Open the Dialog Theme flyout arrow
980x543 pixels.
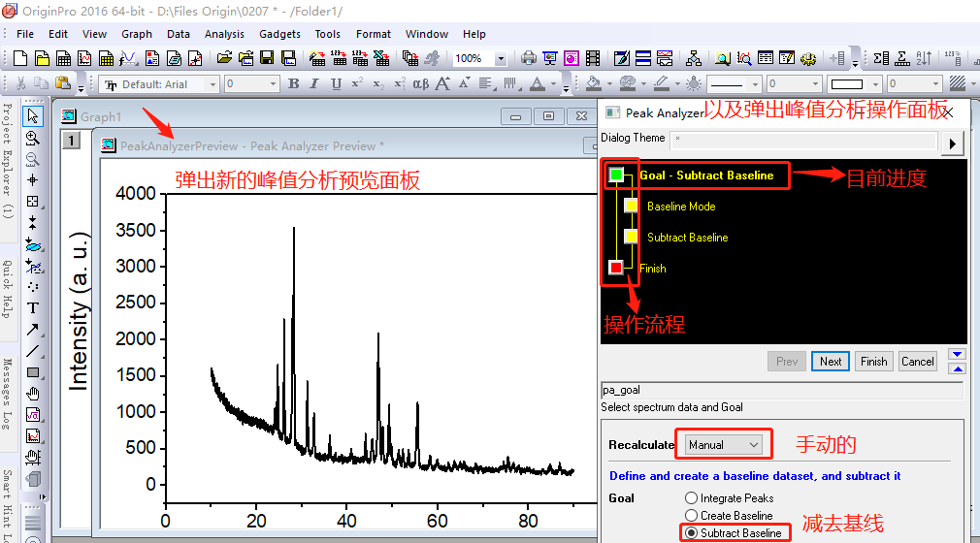(x=953, y=144)
